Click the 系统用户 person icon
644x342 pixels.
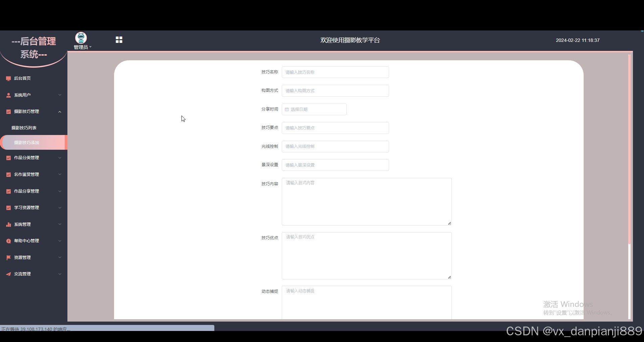tap(9, 95)
